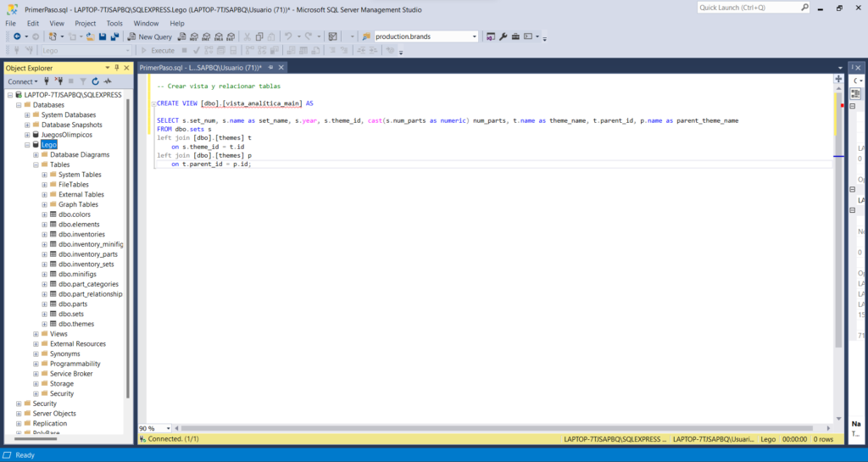Image resolution: width=868 pixels, height=462 pixels.
Task: Collapse the CREATE VIEW code block
Action: point(153,103)
